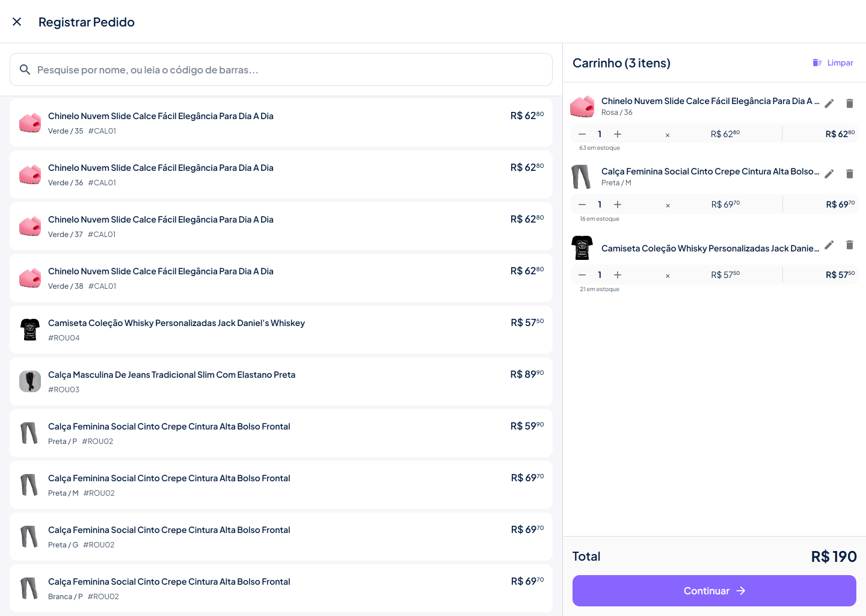The width and height of the screenshot is (866, 616).
Task: Remove Calça Feminina from the cart
Action: coord(849,174)
